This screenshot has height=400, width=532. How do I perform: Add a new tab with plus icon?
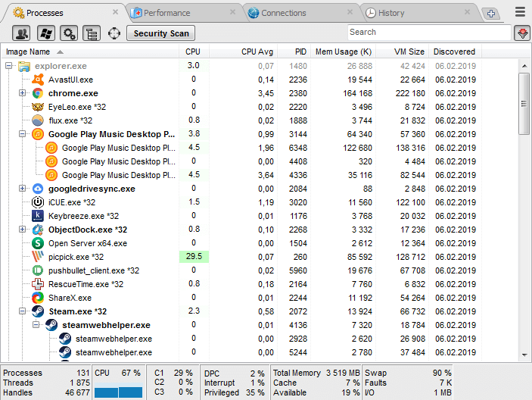point(490,14)
